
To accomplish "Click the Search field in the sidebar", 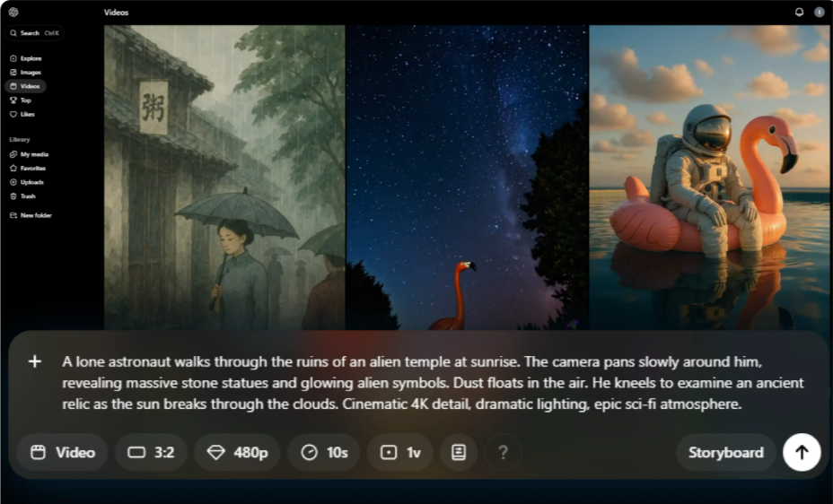I will click(x=34, y=33).
